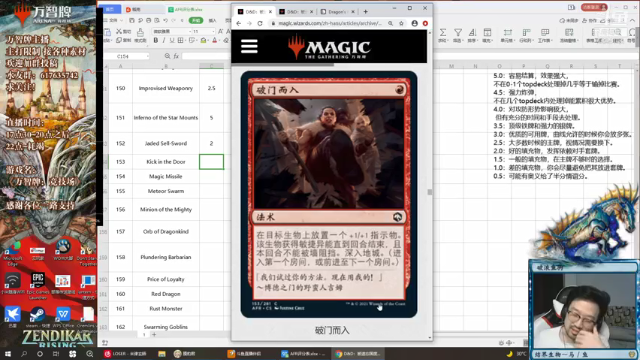Open the font color swatch

point(215,40)
